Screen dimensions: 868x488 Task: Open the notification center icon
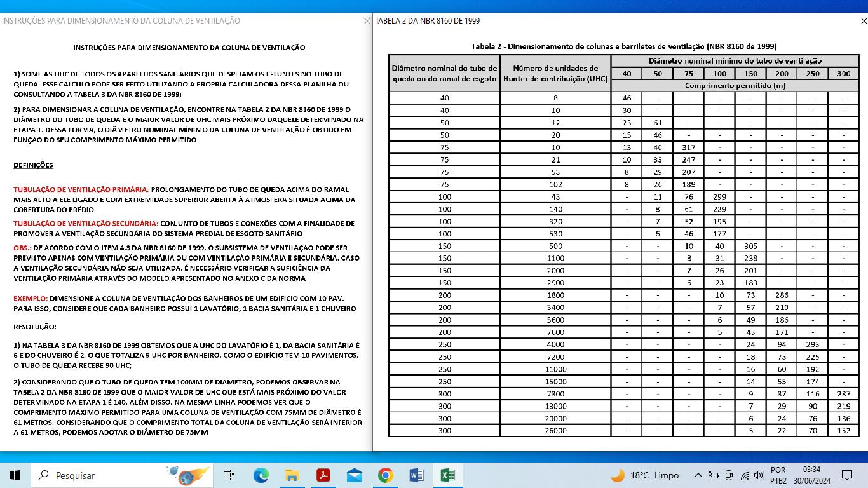click(x=846, y=475)
